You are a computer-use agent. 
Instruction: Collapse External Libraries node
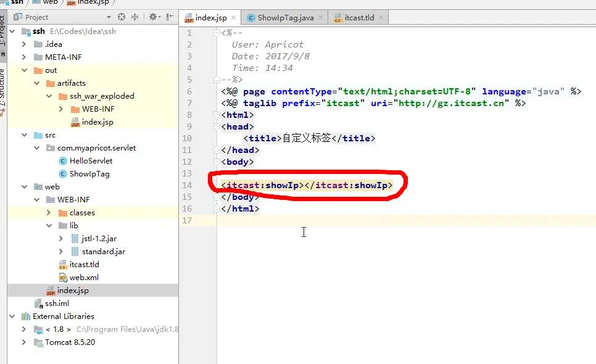pyautogui.click(x=12, y=316)
